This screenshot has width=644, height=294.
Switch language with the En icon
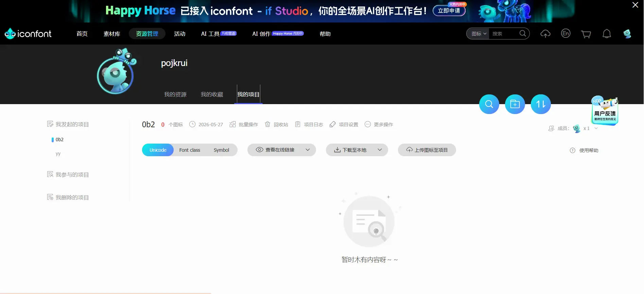coord(566,33)
